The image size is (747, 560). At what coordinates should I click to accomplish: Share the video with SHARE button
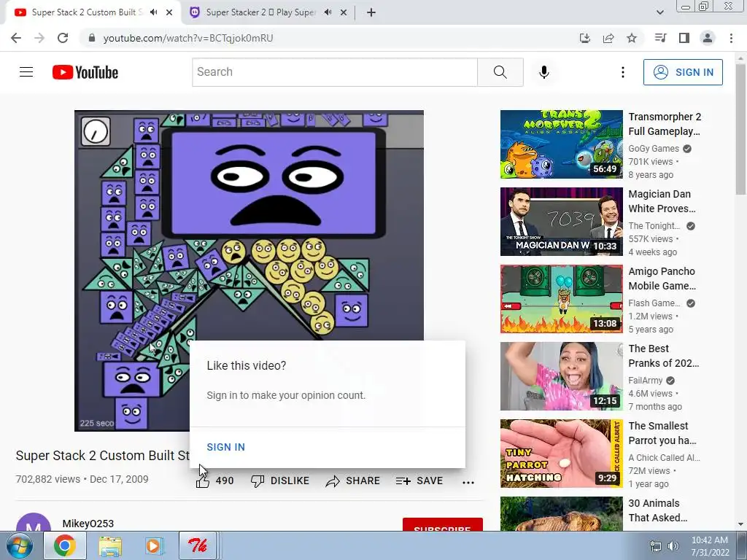click(x=352, y=481)
